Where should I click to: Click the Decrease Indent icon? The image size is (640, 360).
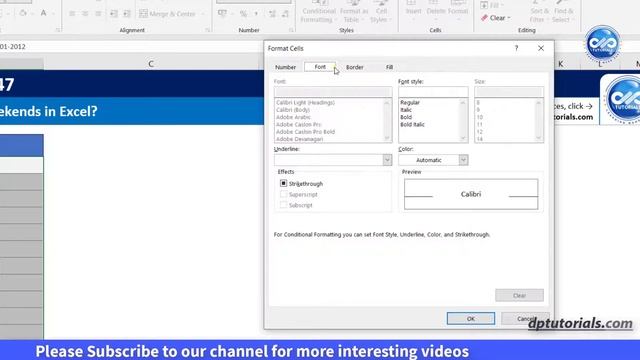pyautogui.click(x=114, y=14)
